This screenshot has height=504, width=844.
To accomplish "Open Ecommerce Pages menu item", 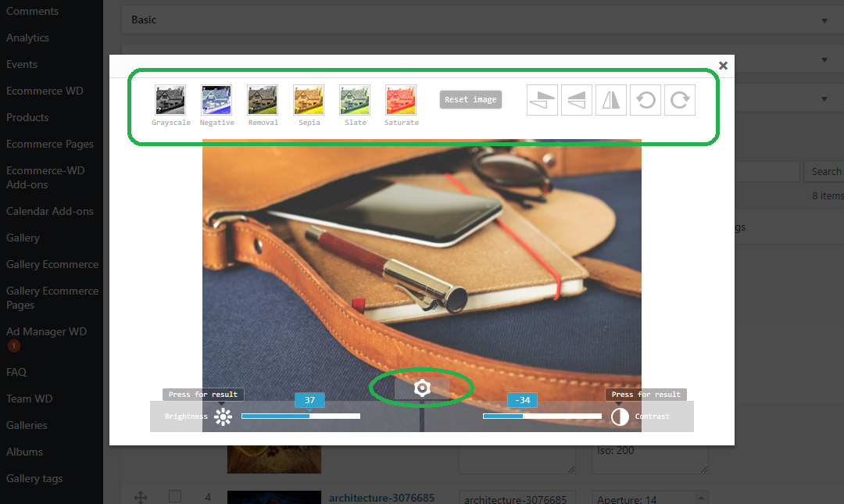I will 49,144.
